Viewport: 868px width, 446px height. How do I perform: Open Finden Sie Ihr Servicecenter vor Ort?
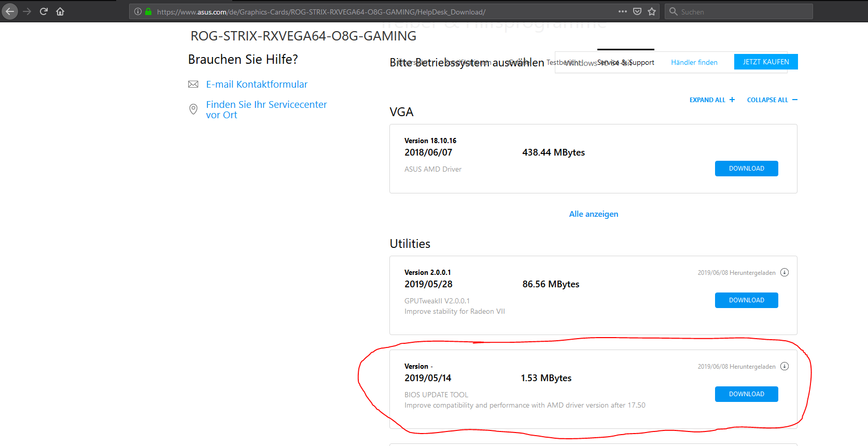(x=267, y=109)
